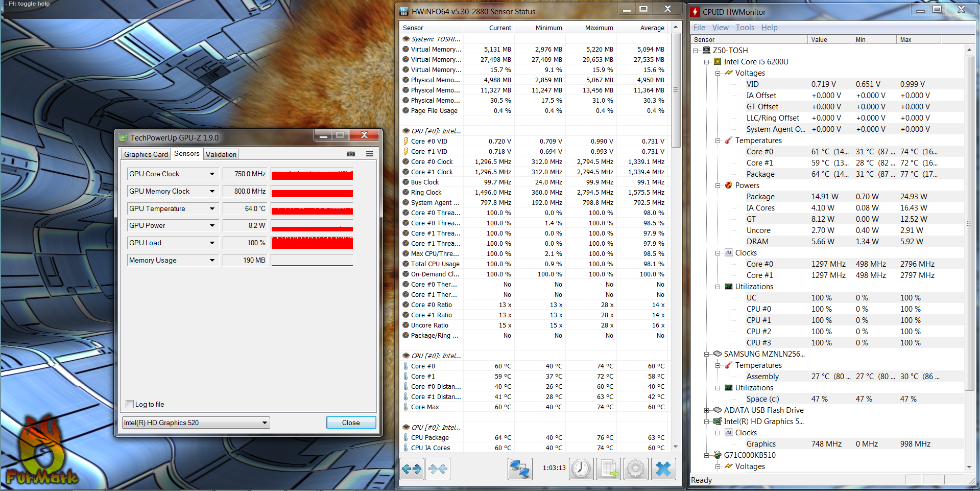Open View menu in HWMonitor
Screen dimensions: 980x491
click(721, 28)
